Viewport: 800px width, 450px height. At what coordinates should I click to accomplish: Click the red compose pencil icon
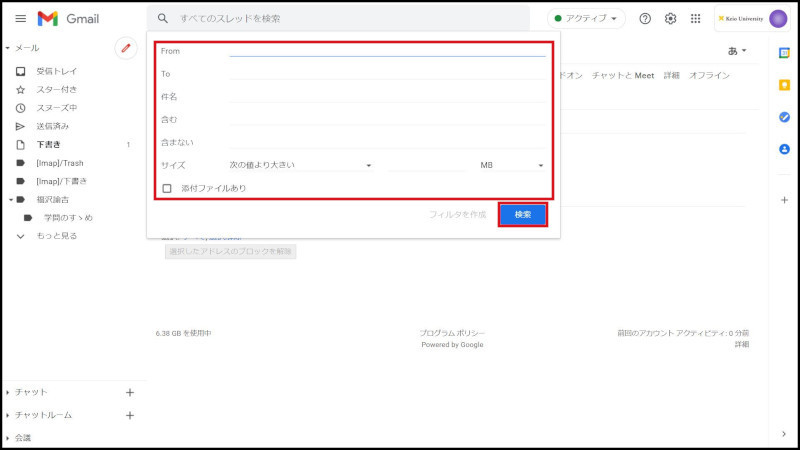pos(126,48)
